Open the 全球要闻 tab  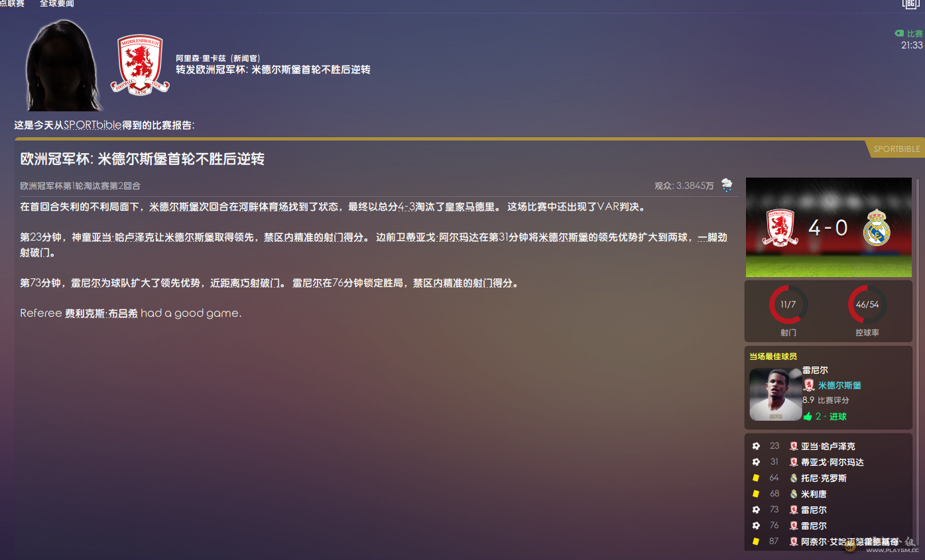57,4
